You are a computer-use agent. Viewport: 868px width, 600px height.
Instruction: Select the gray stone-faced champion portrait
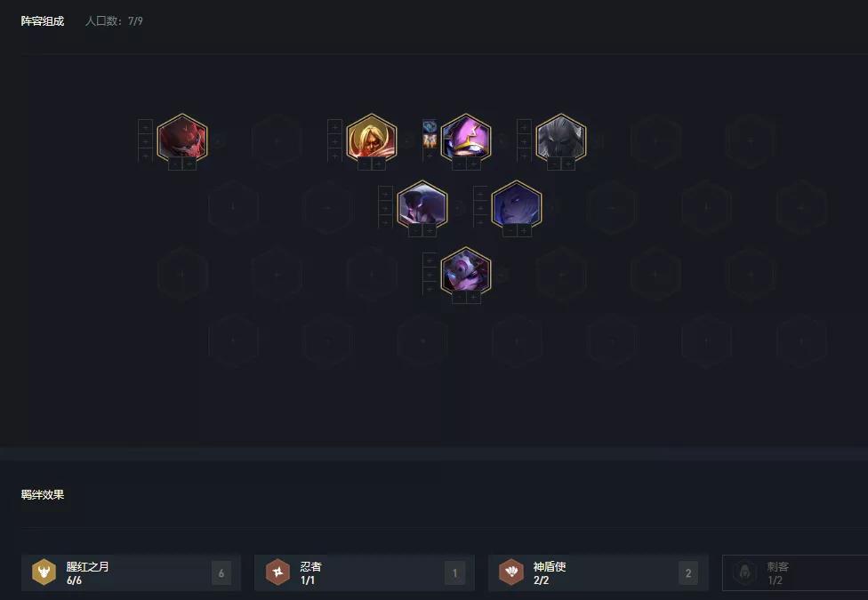(561, 139)
